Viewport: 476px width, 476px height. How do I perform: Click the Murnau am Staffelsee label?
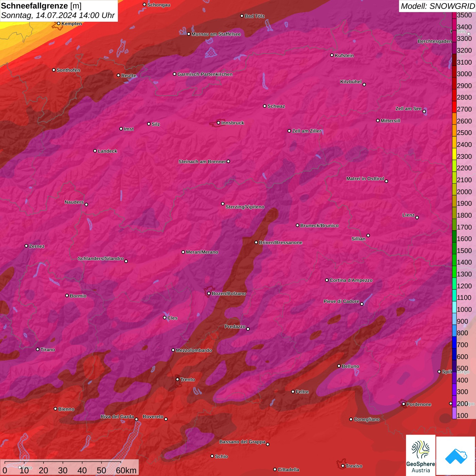(216, 34)
